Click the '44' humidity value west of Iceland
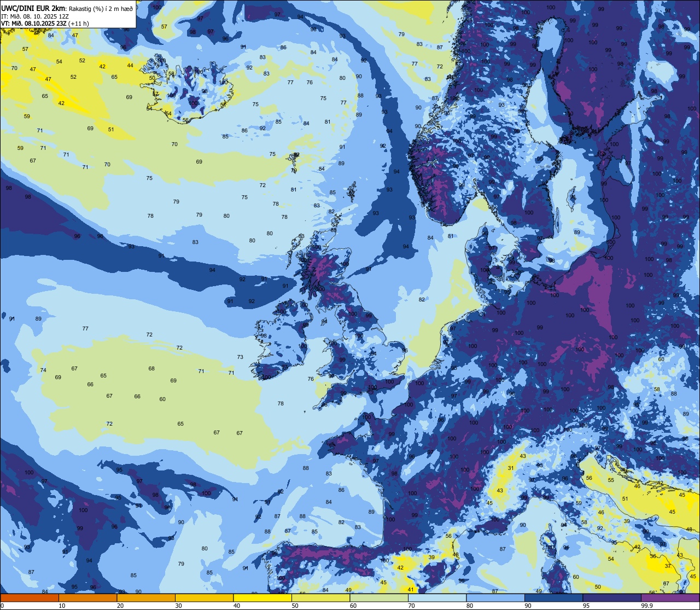The height and width of the screenshot is (610, 700). 130,65
